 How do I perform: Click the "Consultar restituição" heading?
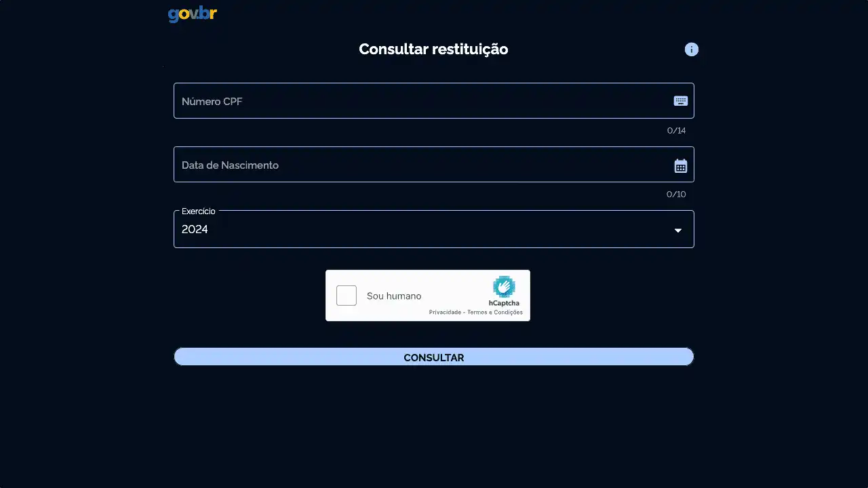(433, 49)
